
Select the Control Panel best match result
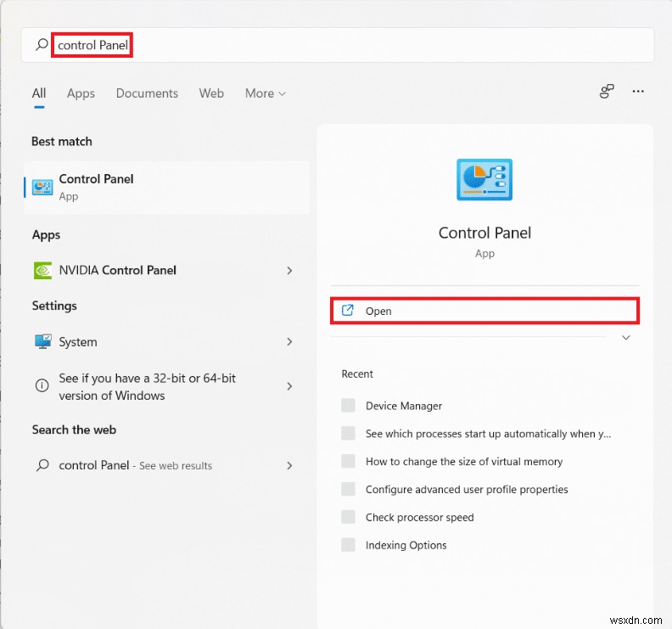[x=166, y=188]
